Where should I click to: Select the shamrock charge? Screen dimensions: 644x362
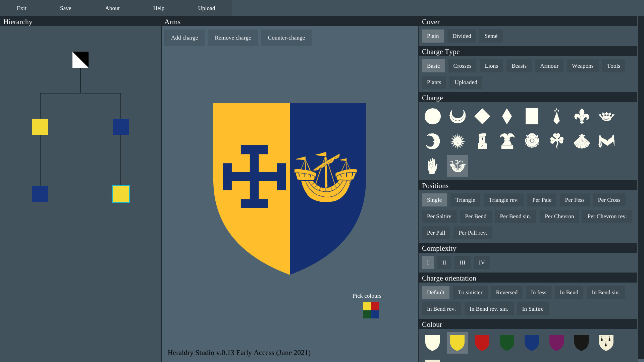(556, 141)
